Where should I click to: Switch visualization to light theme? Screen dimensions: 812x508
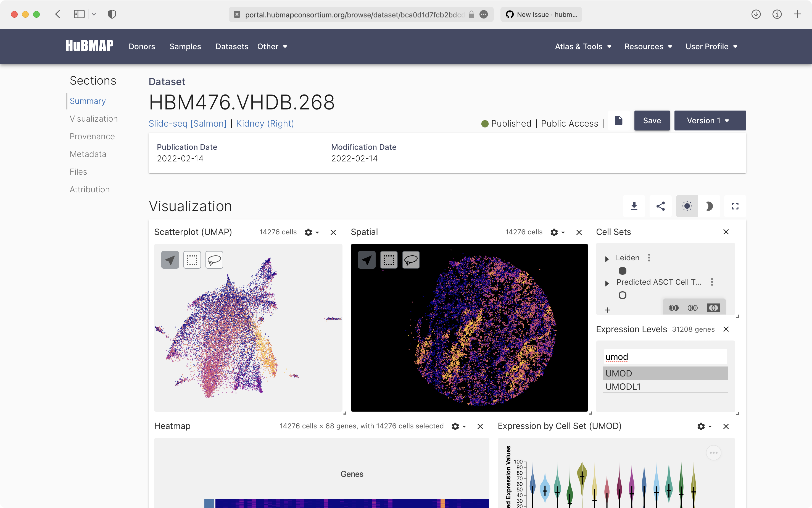[x=687, y=206]
